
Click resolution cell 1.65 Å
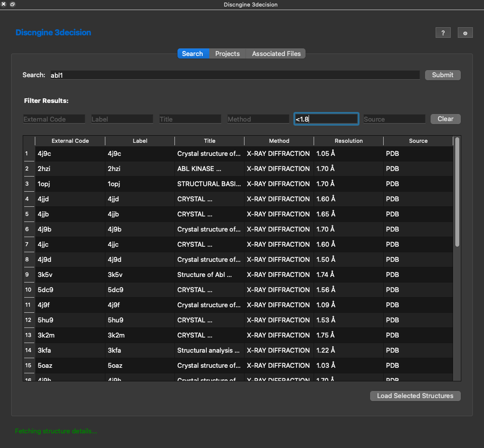click(x=348, y=214)
